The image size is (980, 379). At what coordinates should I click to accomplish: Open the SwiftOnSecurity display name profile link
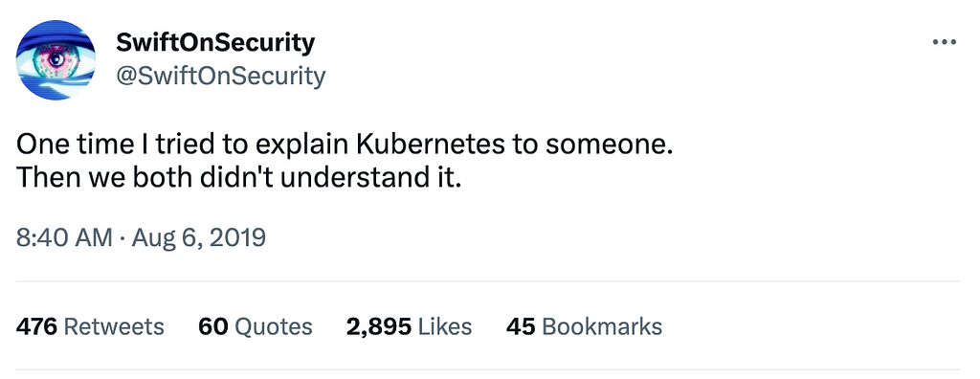215,43
